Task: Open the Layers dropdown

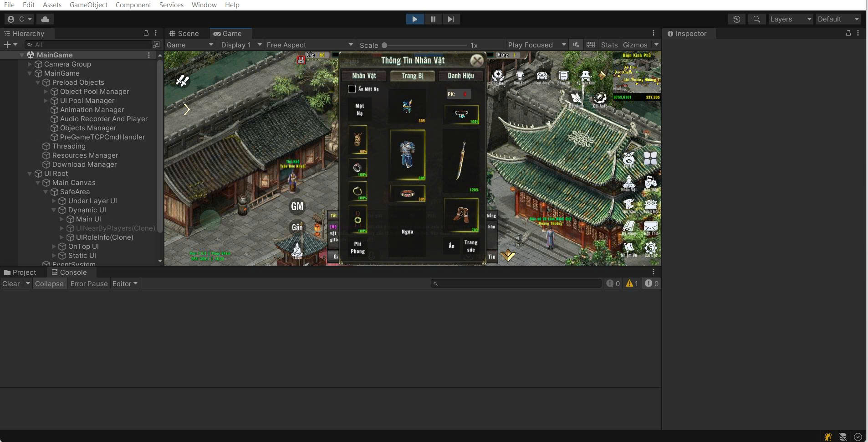Action: click(x=791, y=19)
